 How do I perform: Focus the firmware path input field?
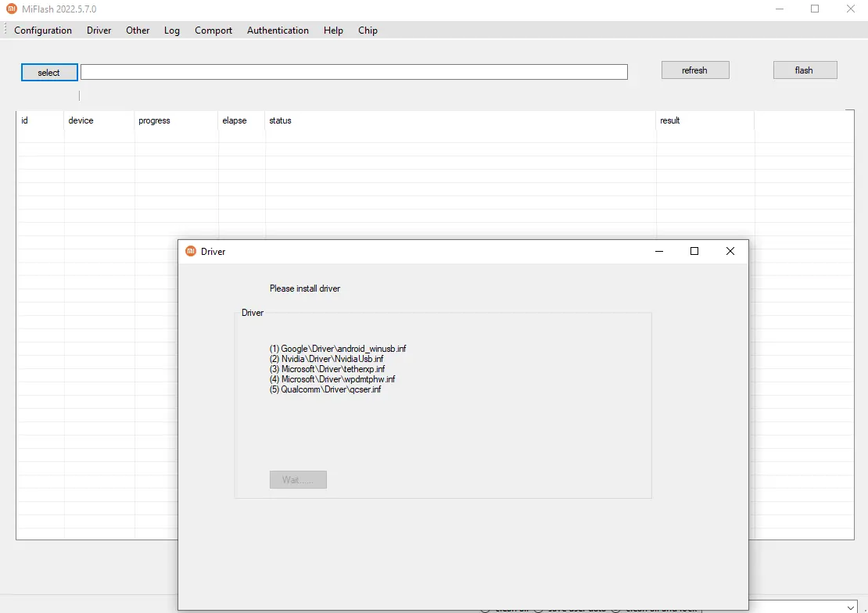353,72
